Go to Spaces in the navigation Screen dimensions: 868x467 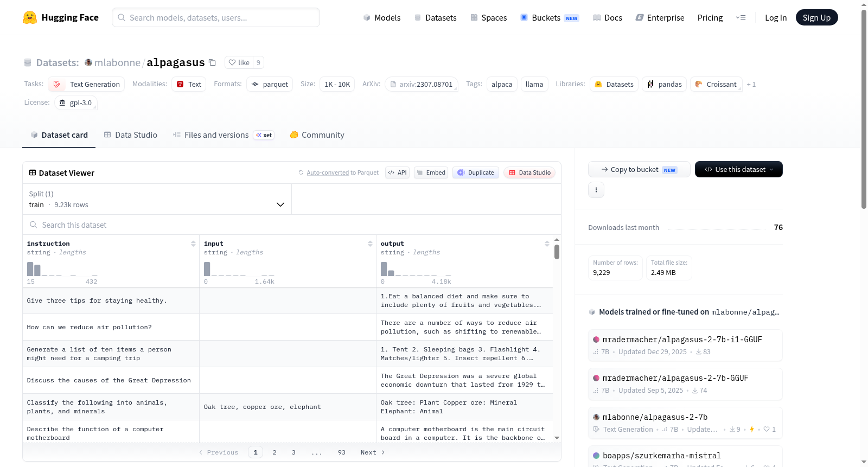coord(489,17)
